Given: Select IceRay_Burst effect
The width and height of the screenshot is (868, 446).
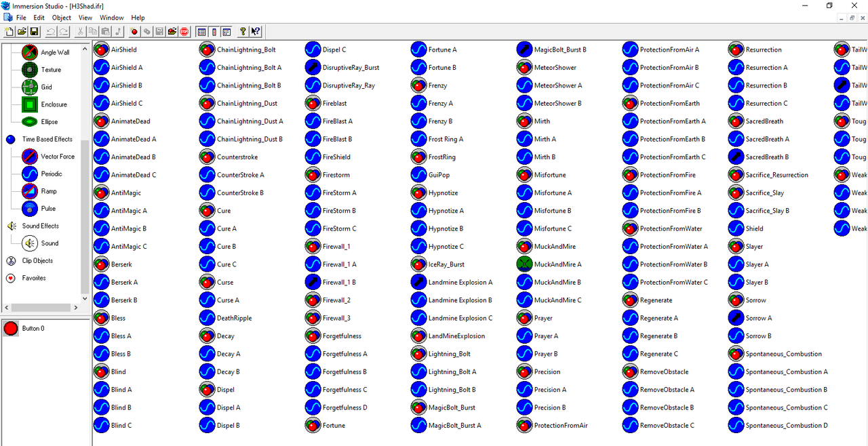Looking at the screenshot, I should (438, 264).
